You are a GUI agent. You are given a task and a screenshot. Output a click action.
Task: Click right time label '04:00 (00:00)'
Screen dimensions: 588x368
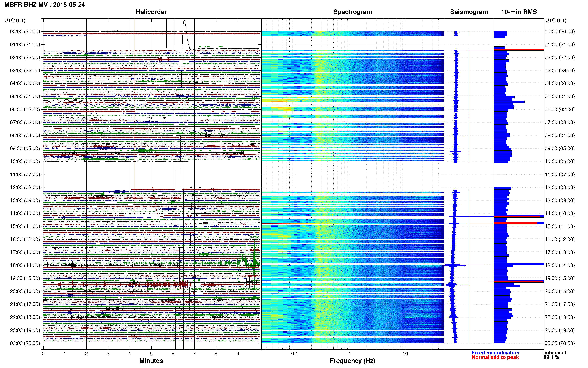point(560,83)
